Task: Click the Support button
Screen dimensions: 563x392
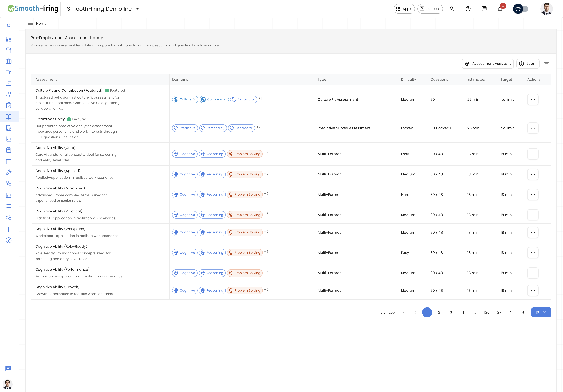Action: point(430,9)
